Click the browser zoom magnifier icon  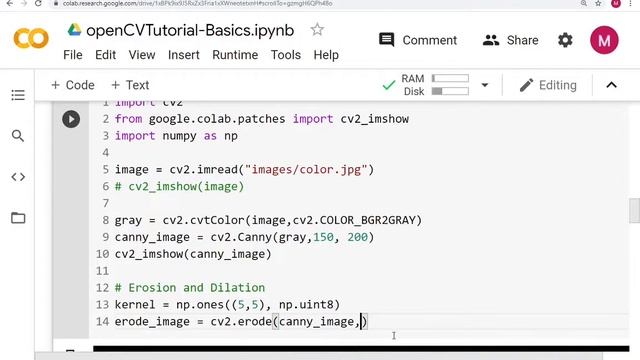click(x=584, y=3)
